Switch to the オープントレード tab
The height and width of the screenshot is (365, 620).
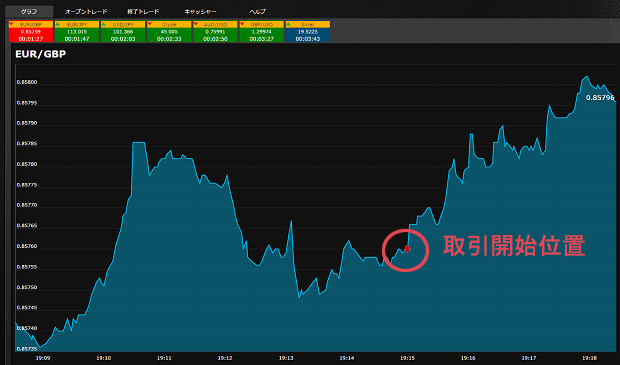pyautogui.click(x=86, y=11)
